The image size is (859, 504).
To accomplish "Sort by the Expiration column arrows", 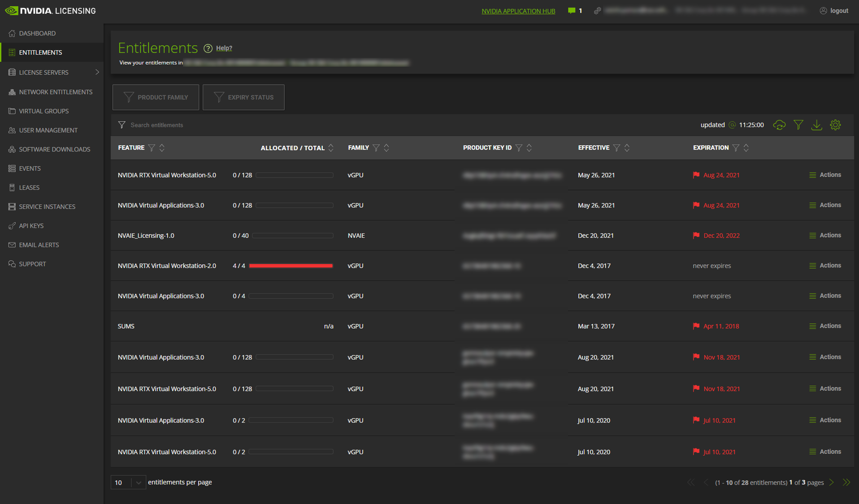I will pos(746,148).
